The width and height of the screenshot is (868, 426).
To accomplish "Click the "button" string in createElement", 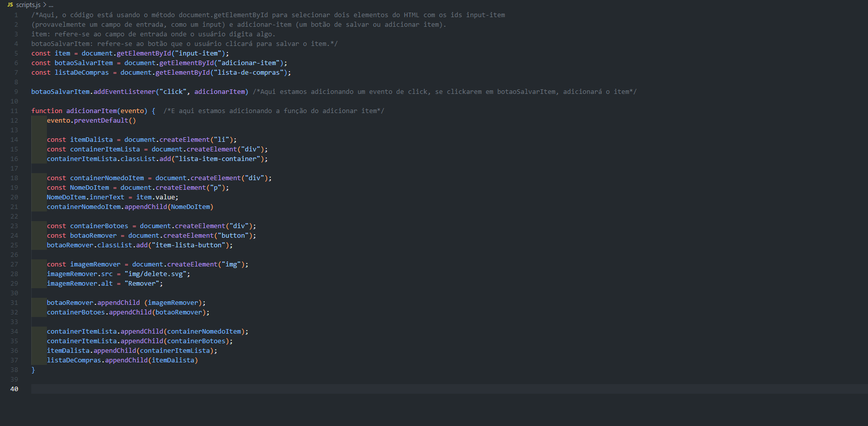I will click(234, 236).
